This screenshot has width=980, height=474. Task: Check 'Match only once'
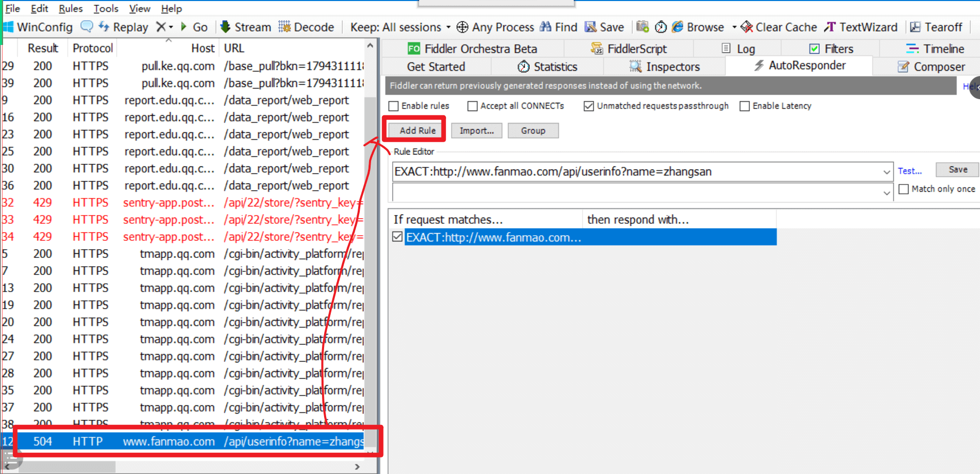click(904, 189)
